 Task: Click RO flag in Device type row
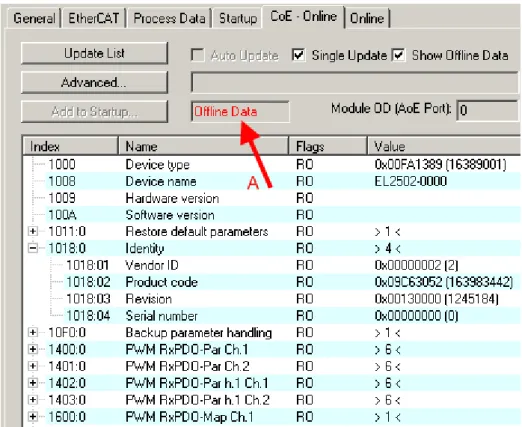point(305,164)
